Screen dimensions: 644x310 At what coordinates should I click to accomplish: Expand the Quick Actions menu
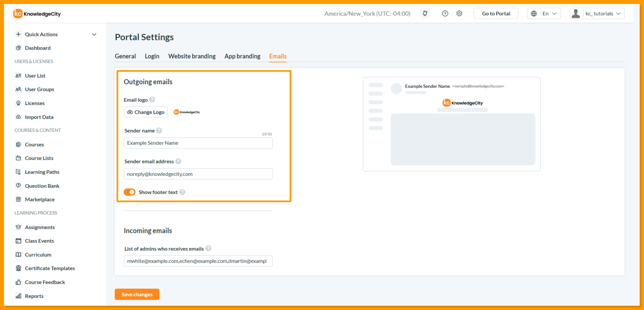pyautogui.click(x=56, y=34)
